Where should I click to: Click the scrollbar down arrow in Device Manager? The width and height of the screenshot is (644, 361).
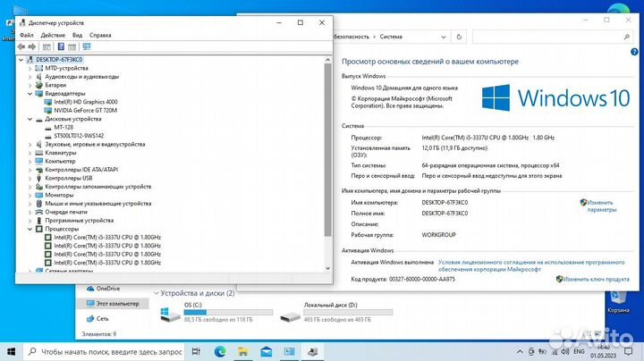327,268
